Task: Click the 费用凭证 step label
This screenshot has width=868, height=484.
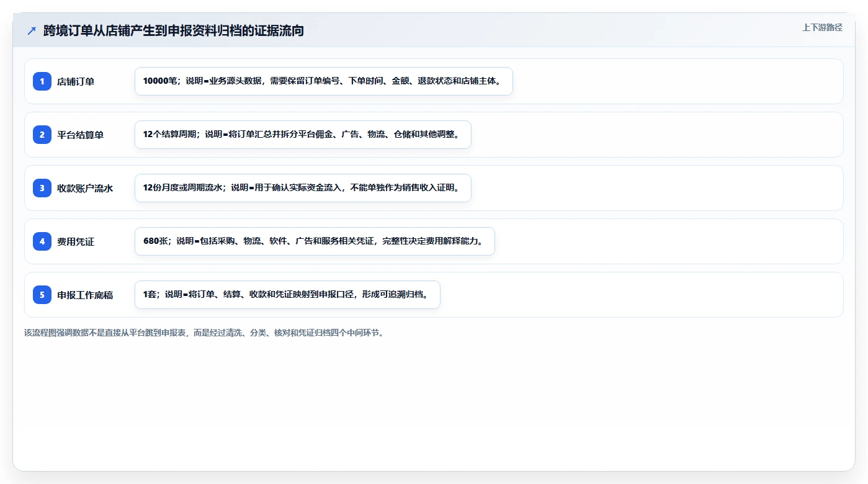Action: click(76, 241)
